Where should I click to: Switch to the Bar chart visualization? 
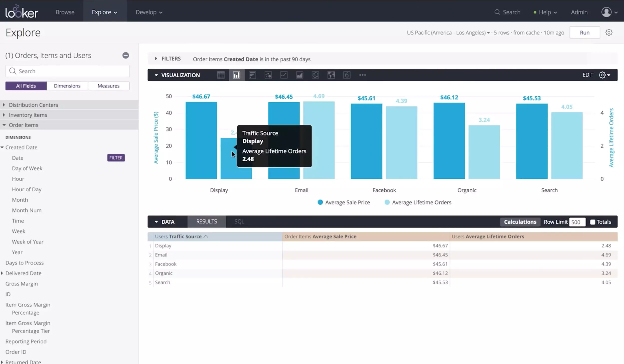(x=252, y=75)
